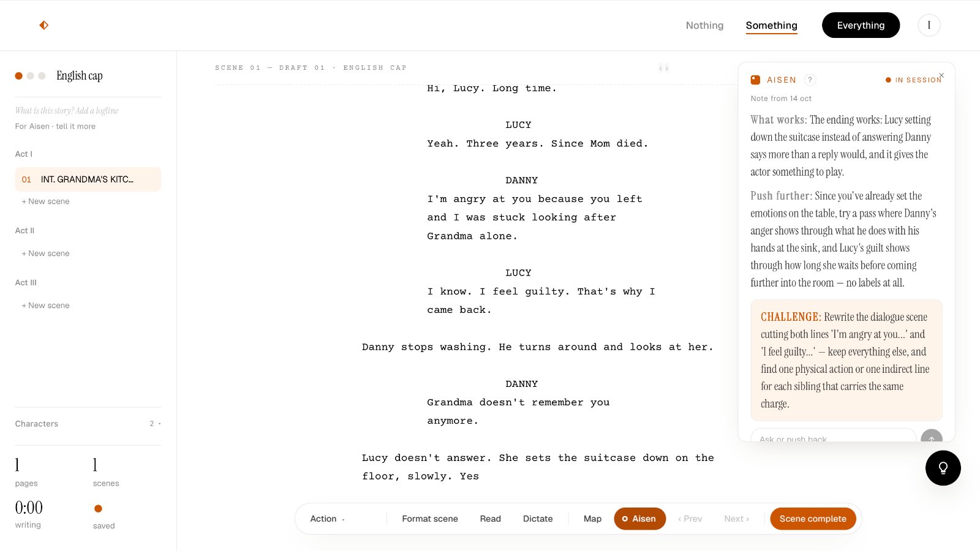Mark Scene complete
980x551 pixels.
click(x=813, y=519)
